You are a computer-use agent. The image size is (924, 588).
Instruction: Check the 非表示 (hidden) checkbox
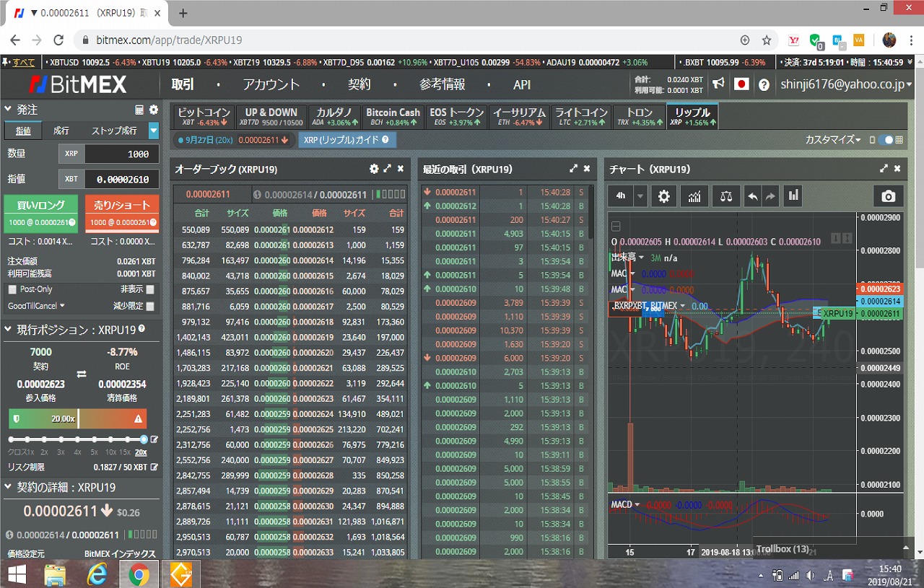pyautogui.click(x=150, y=289)
